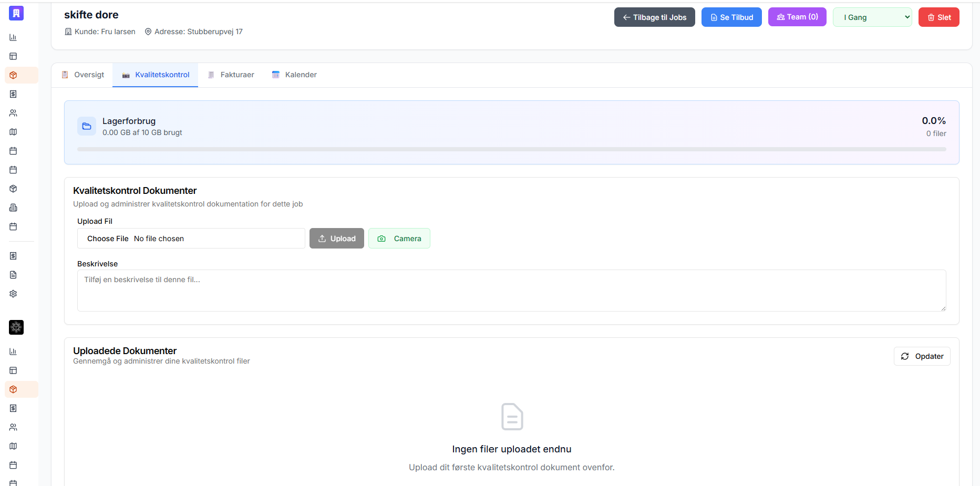Click the blue folder icon beside Lagerforbrug
This screenshot has height=486, width=980.
click(x=87, y=126)
